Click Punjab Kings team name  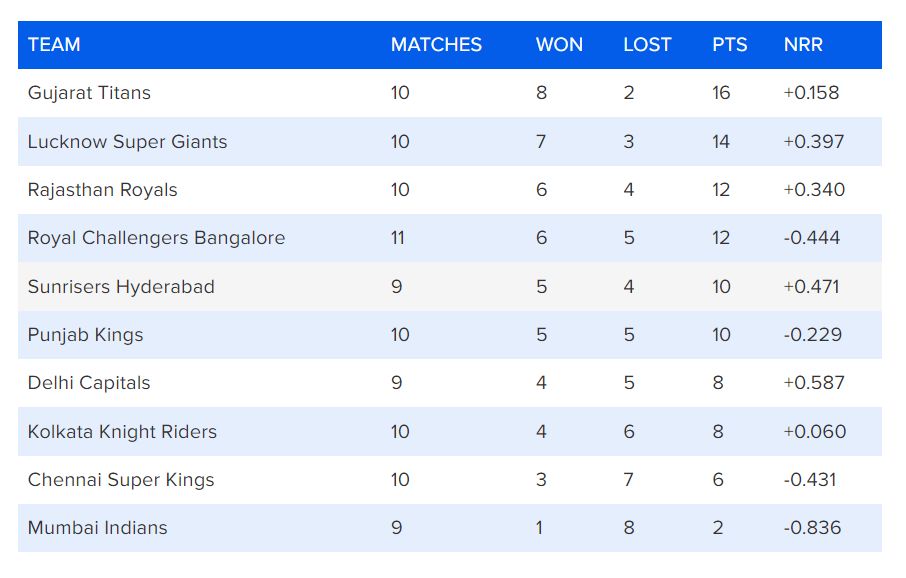(x=85, y=335)
